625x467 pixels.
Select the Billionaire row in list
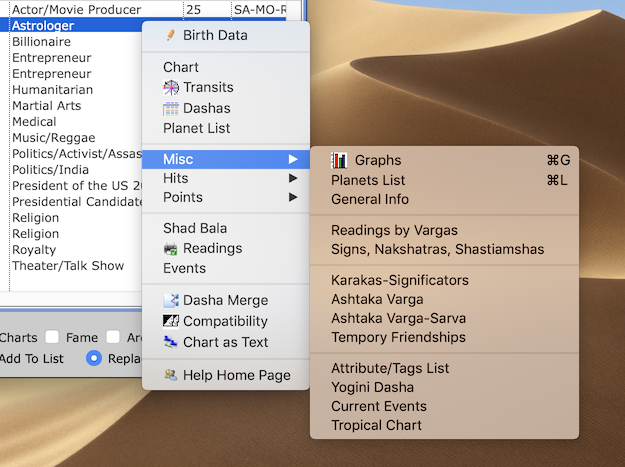point(42,42)
